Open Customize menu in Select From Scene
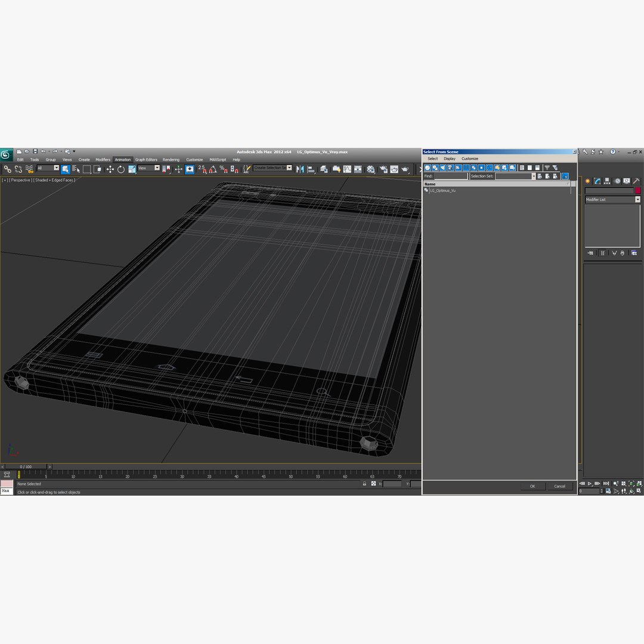644x644 pixels. [470, 159]
